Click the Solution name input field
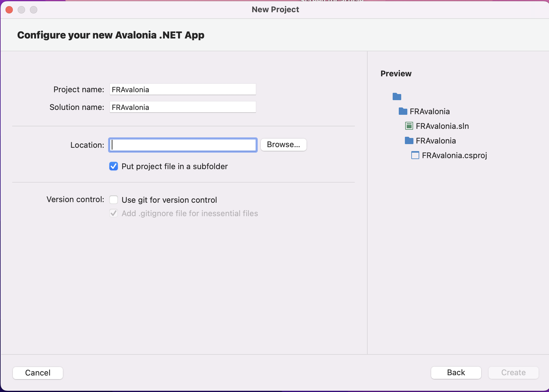Viewport: 549px width, 392px height. point(183,107)
